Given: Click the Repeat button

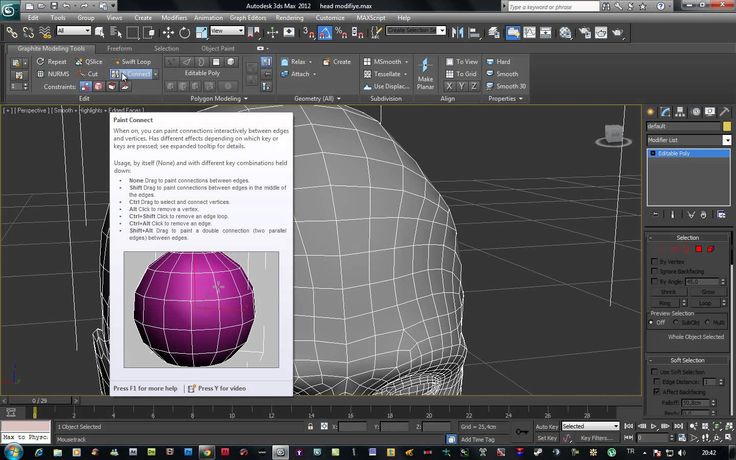Looking at the screenshot, I should coord(52,61).
